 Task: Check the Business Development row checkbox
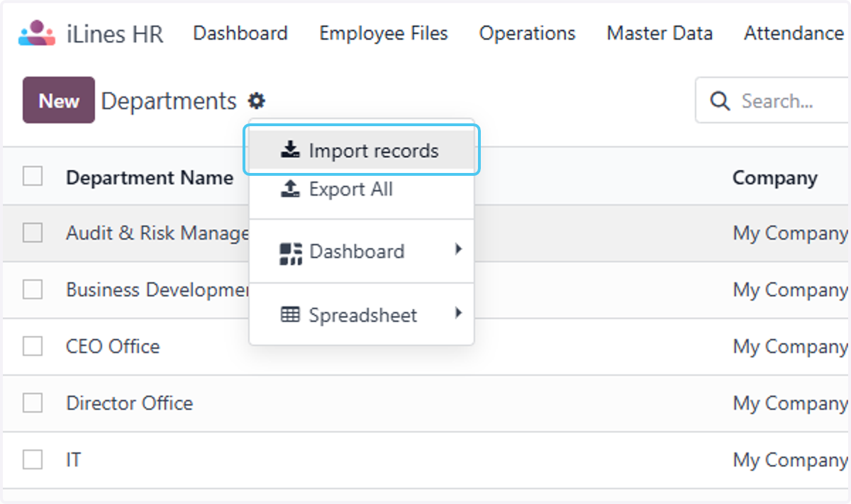click(x=33, y=289)
